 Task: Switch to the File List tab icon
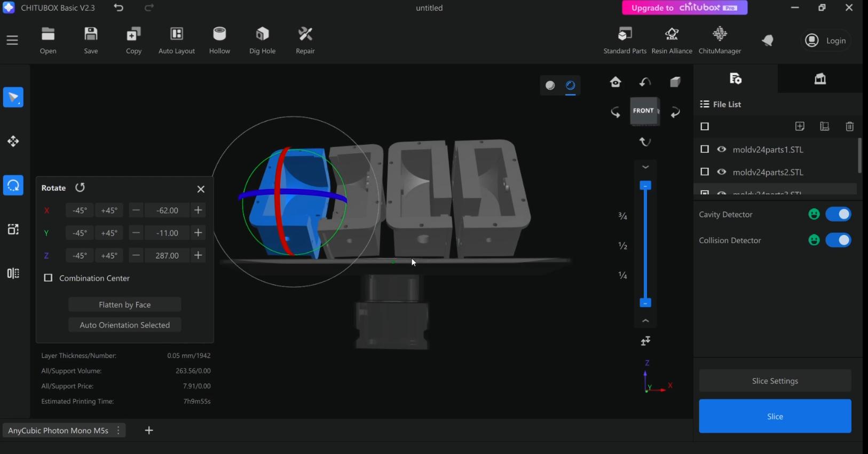coord(736,79)
